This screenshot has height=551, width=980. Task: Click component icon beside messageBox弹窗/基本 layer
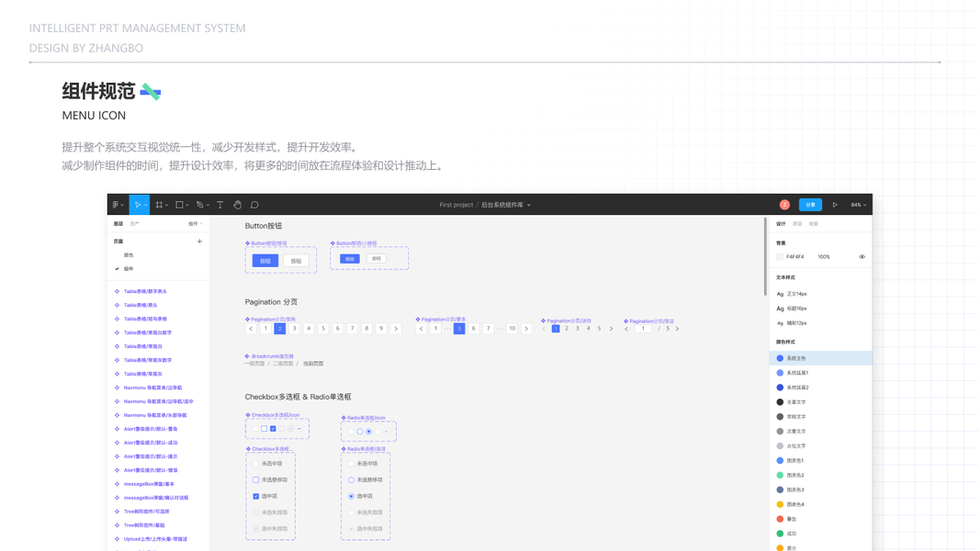pyautogui.click(x=117, y=484)
